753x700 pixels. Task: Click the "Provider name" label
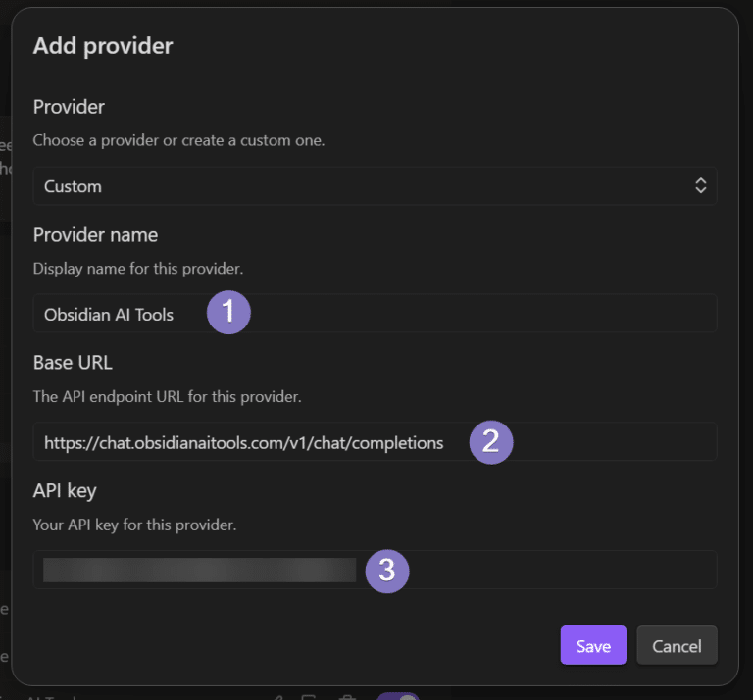pyautogui.click(x=95, y=234)
